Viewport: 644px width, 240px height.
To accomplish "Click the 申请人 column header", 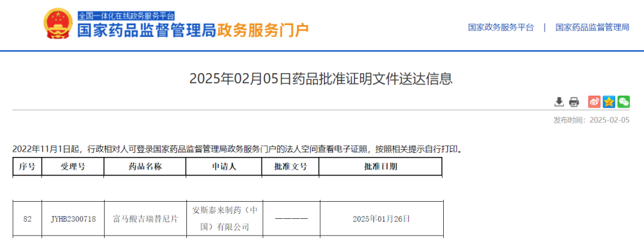I will [x=224, y=167].
